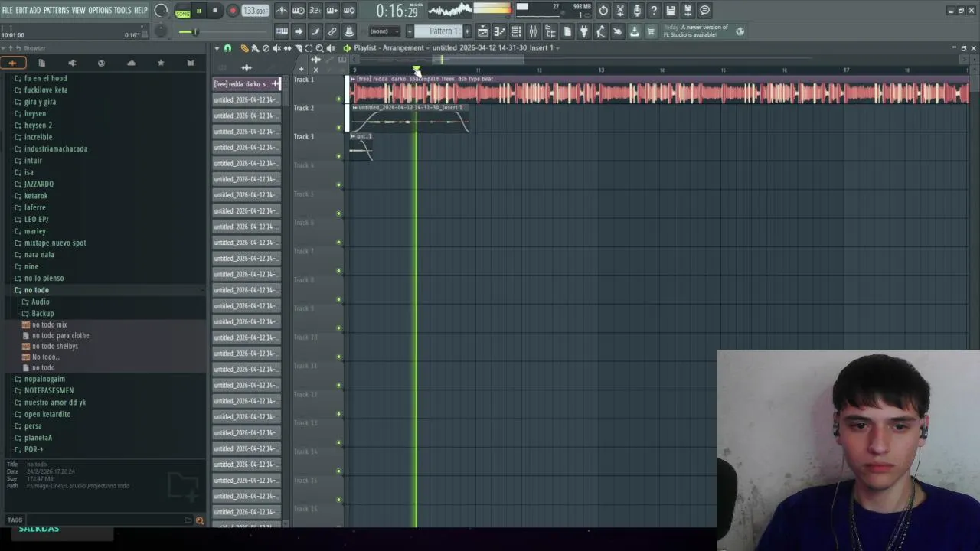The image size is (980, 551).
Task: Mute Track 4 with its green dot
Action: [338, 184]
